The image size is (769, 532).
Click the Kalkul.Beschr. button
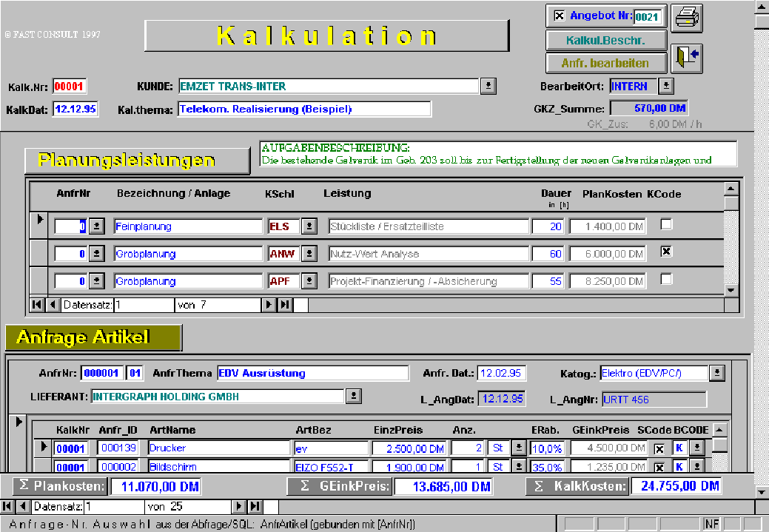tap(605, 40)
